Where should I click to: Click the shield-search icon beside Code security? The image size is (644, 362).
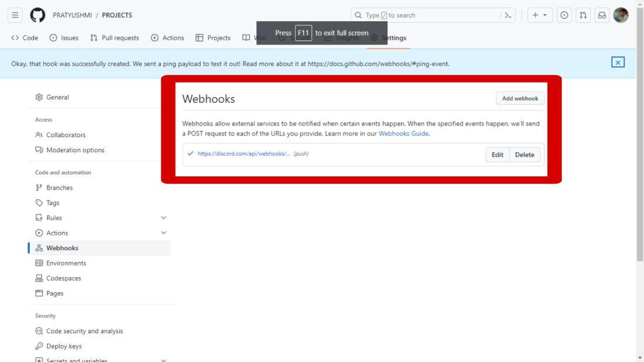[x=39, y=331]
